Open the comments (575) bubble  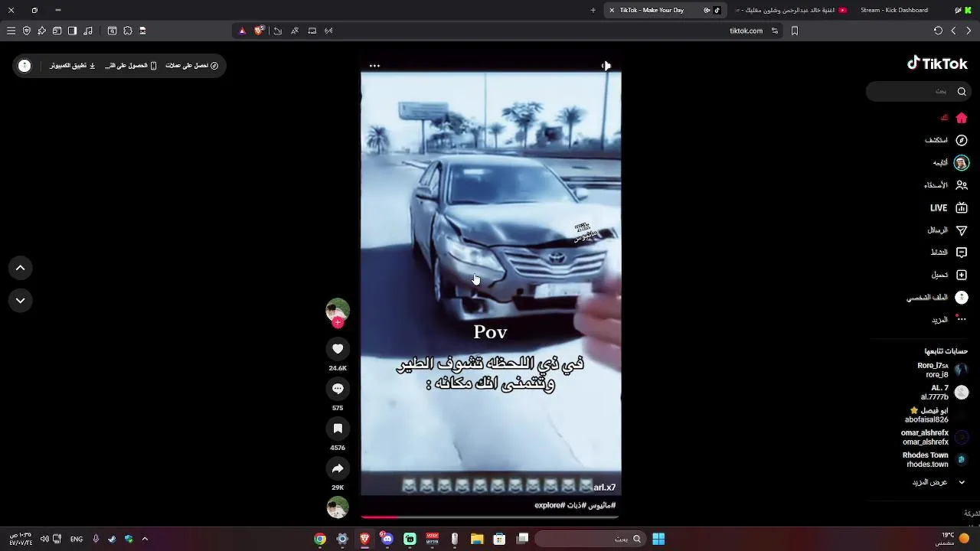coord(338,389)
